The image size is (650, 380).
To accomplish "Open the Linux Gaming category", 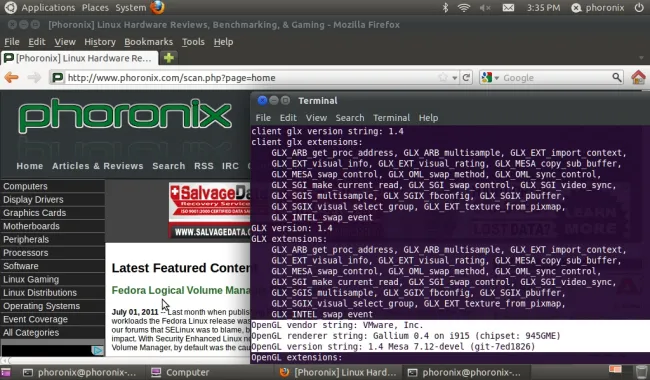I will [x=53, y=279].
